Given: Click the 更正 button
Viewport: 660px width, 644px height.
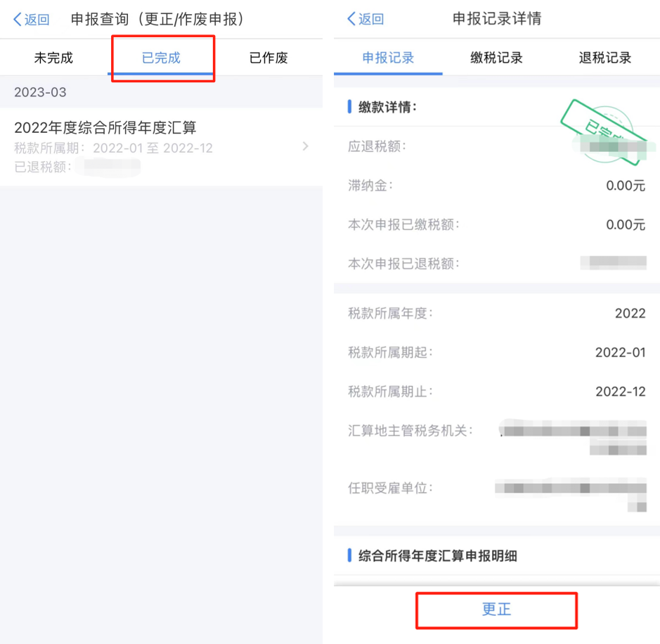Looking at the screenshot, I should tap(496, 610).
